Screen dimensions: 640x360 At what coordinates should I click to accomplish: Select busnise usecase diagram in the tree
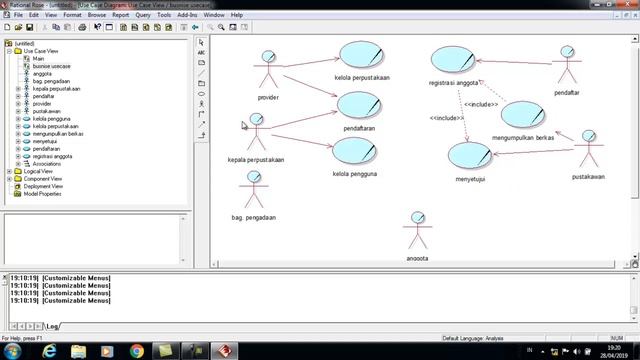coord(51,66)
